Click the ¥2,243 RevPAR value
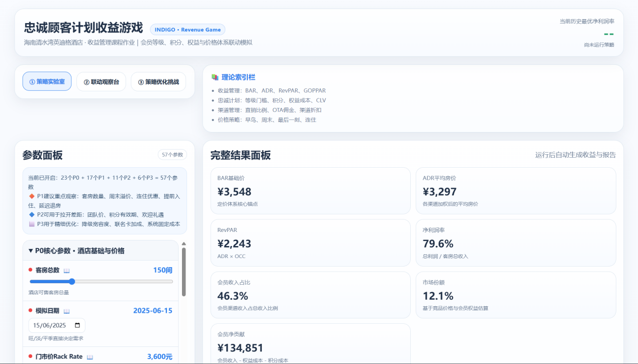638x364 pixels. coord(234,244)
